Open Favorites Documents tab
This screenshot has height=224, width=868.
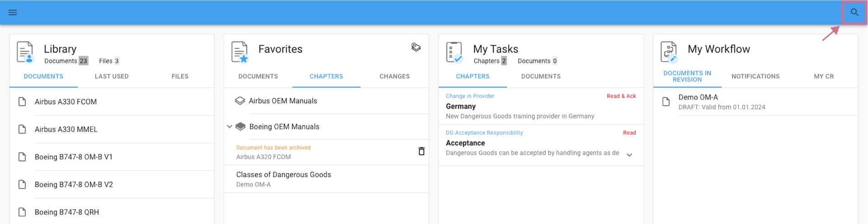(258, 76)
